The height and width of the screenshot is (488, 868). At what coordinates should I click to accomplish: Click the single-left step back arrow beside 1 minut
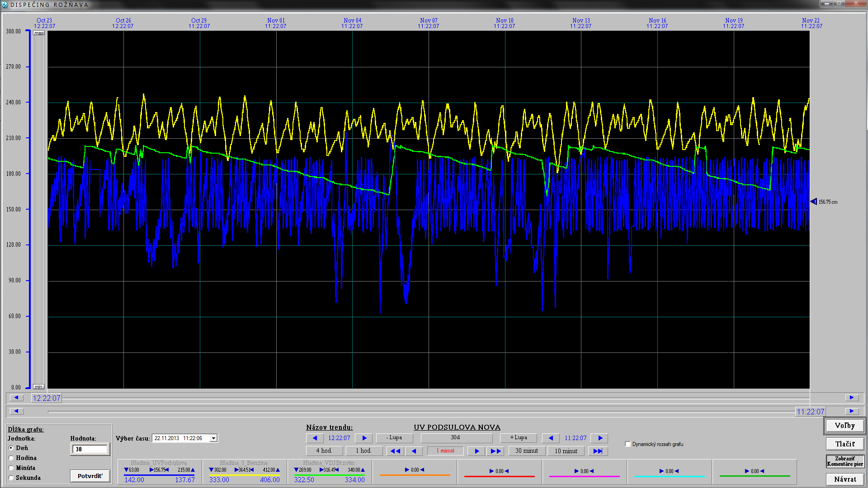point(414,451)
